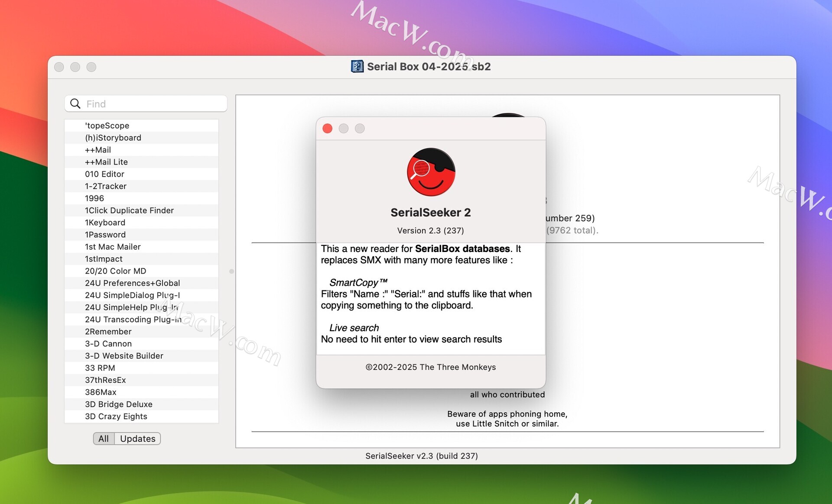Switch to the All tab

(x=104, y=439)
